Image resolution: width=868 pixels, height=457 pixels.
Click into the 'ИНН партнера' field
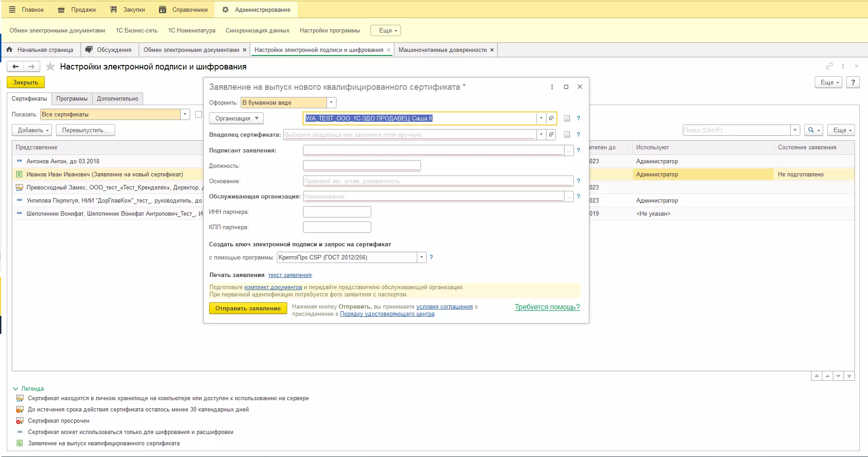337,212
